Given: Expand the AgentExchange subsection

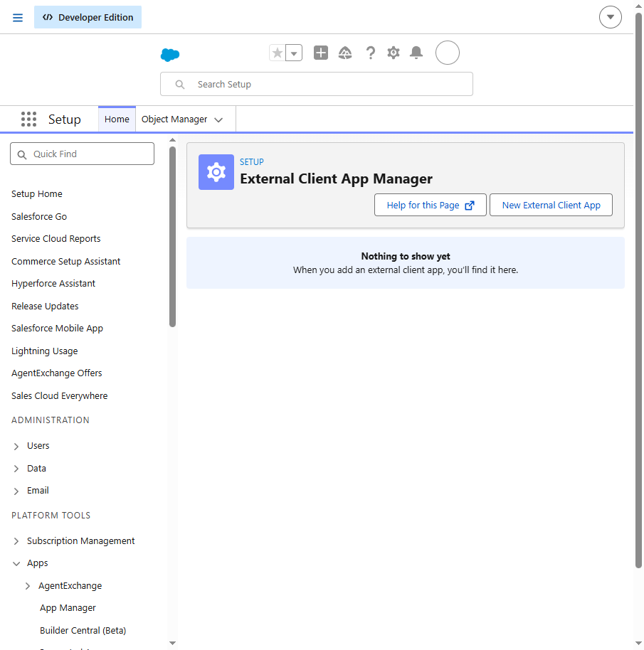Looking at the screenshot, I should coord(28,586).
